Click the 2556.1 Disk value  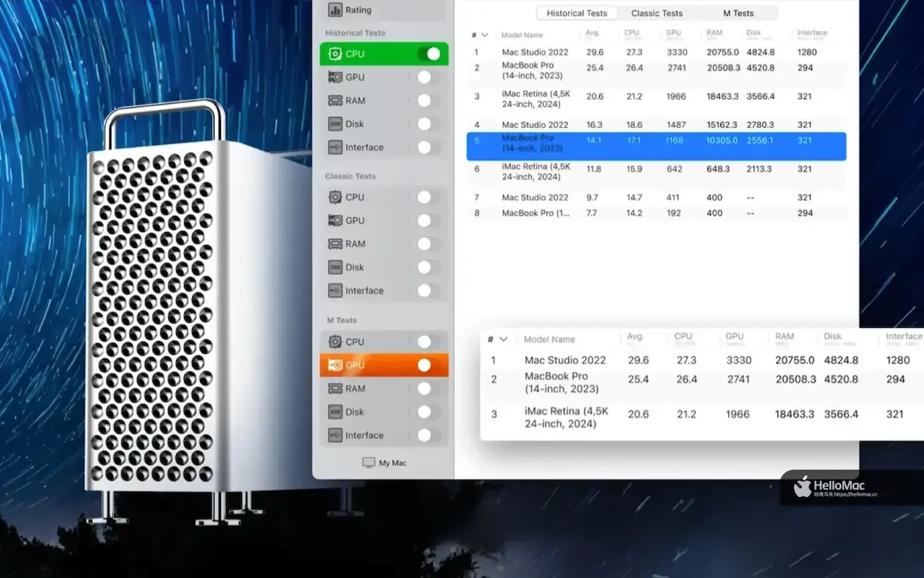click(760, 141)
